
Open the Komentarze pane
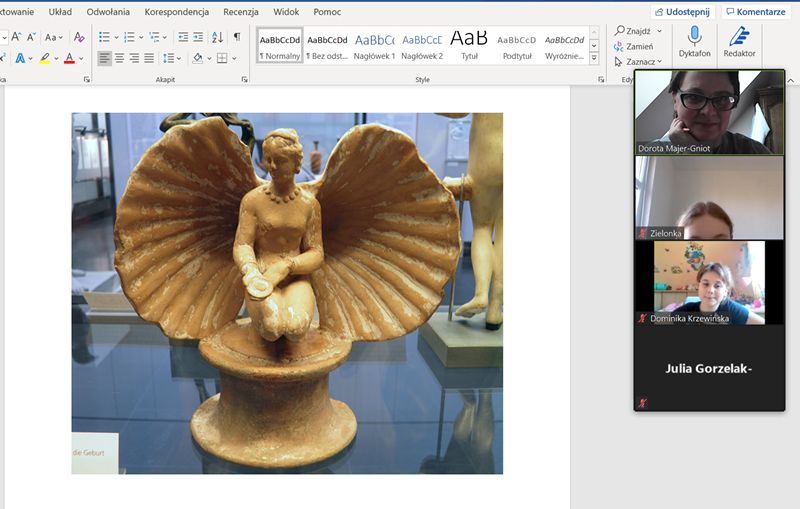[x=756, y=12]
